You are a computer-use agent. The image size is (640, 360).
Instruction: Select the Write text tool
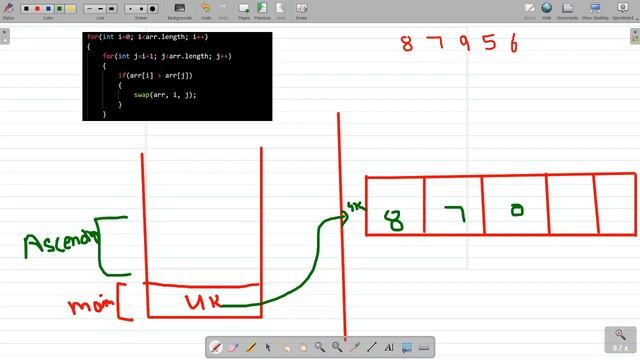389,347
